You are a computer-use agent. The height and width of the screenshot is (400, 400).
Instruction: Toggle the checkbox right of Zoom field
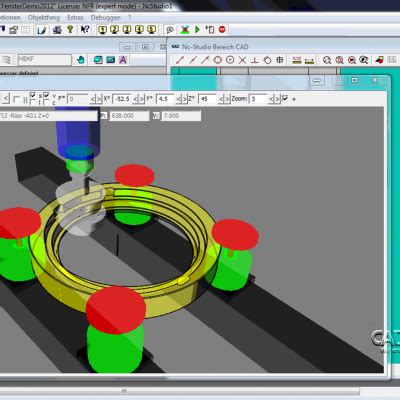point(285,99)
